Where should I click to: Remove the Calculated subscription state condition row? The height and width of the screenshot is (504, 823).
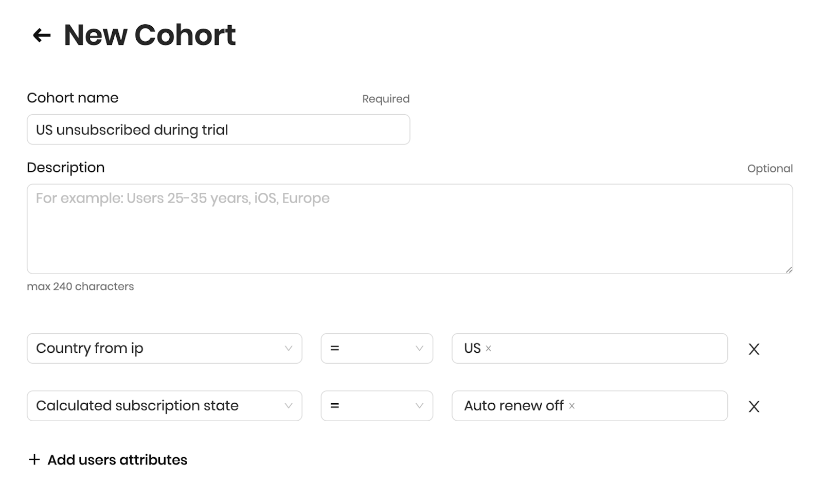pos(754,407)
